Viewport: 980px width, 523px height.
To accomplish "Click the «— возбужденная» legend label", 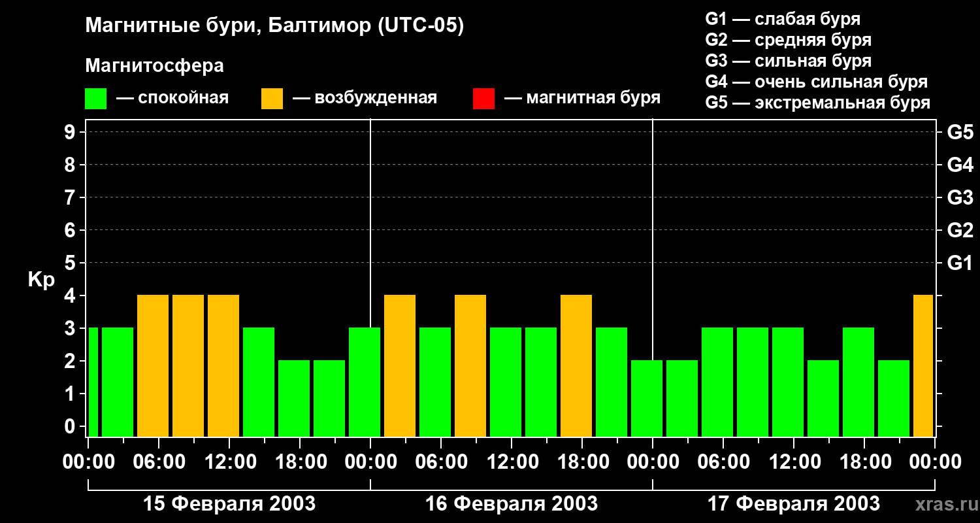I will coord(365,98).
